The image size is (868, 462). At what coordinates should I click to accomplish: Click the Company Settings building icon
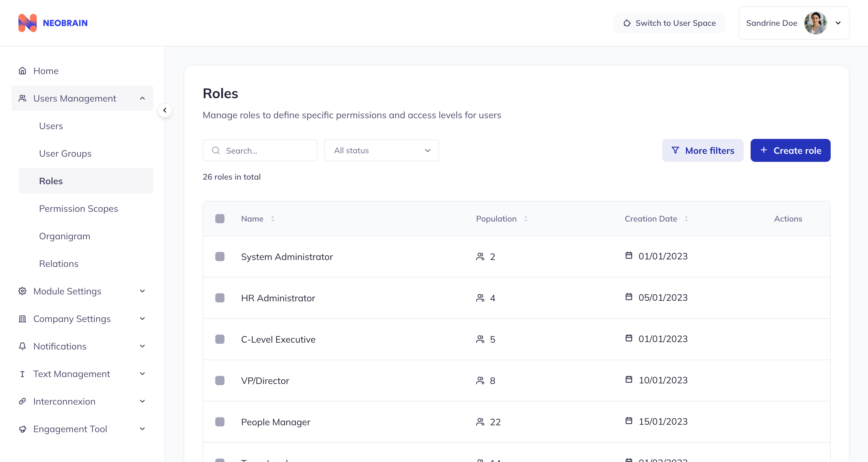tap(22, 319)
